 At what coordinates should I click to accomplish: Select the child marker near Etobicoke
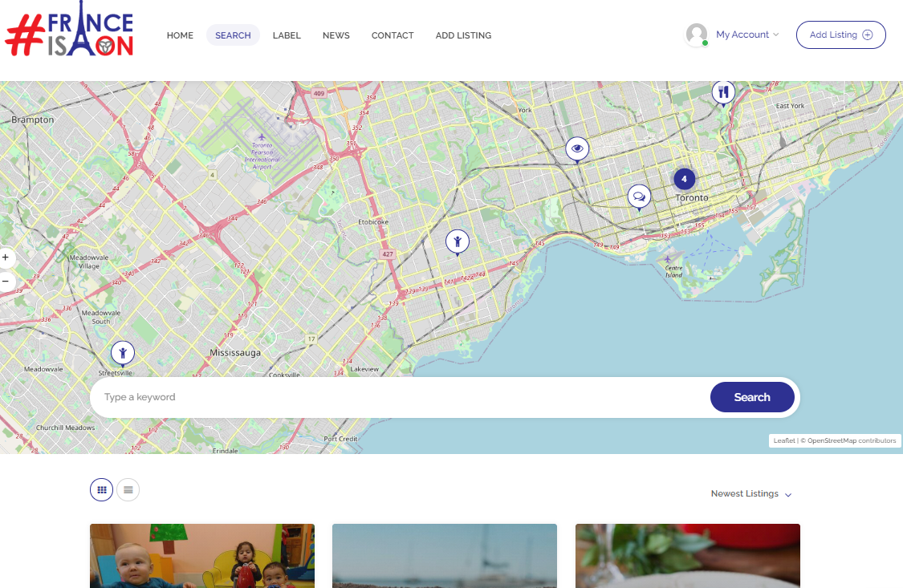458,242
